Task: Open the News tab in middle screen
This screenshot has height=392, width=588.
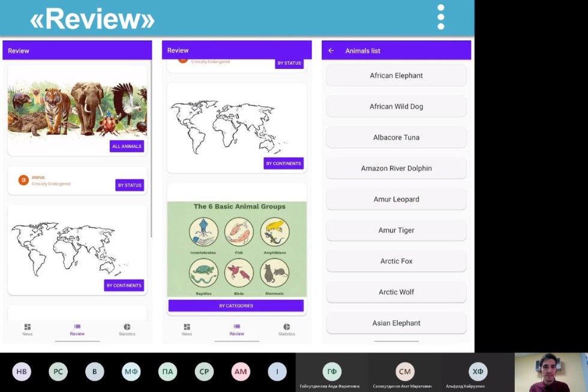Action: [x=187, y=330]
